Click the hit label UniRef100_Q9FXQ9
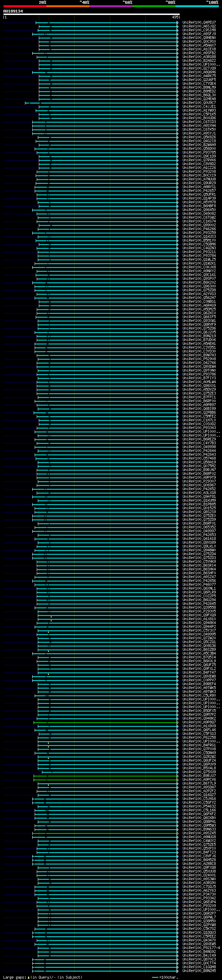 (199, 615)
